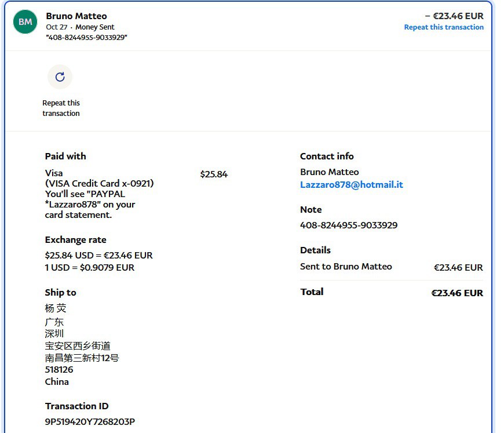Click the $25.84 paid amount
Screen dimensions: 504x433
click(214, 174)
